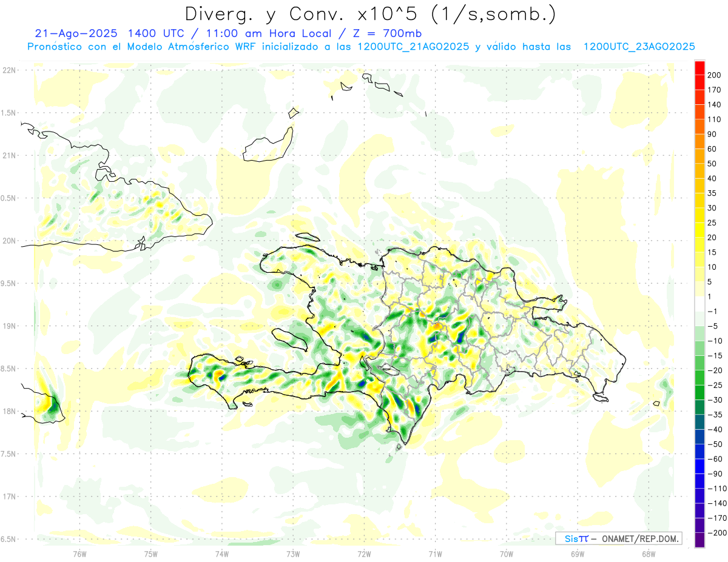Viewport: 728px width, 562px height.
Task: Click the "Pronóstico con el Modelo Atmosferico WRF" subtitle
Action: tap(143, 47)
